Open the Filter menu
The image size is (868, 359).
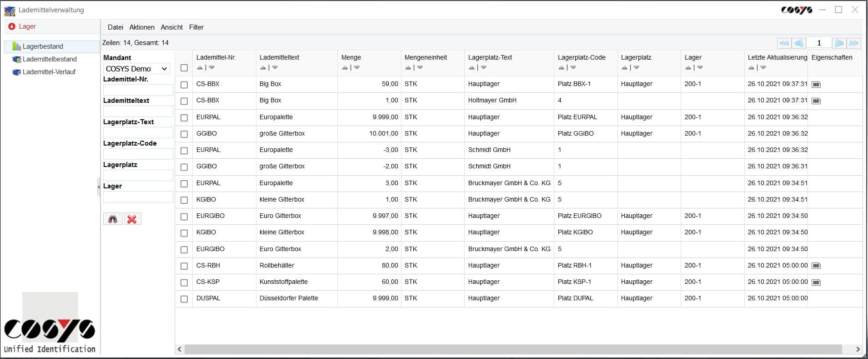(196, 27)
